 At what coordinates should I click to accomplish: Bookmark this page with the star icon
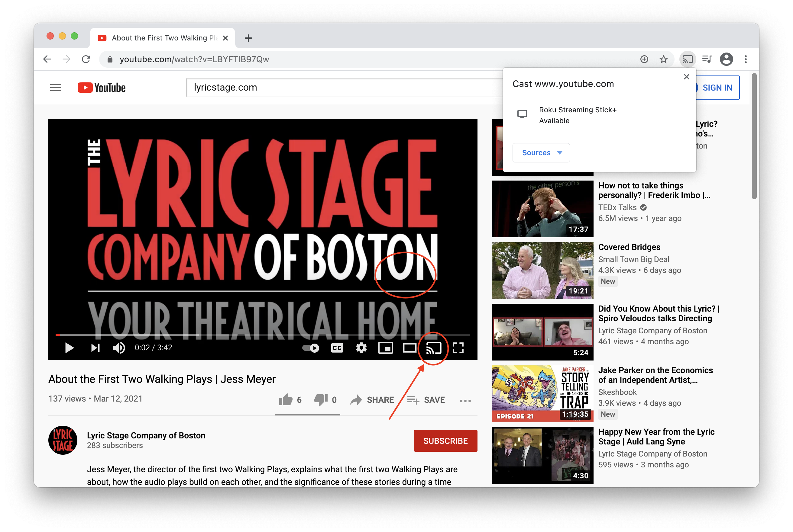(663, 59)
